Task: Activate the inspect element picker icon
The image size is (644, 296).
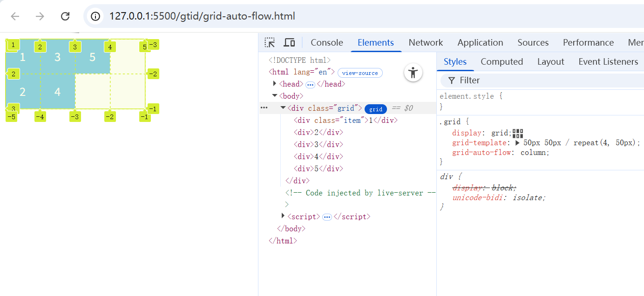Action: 270,42
